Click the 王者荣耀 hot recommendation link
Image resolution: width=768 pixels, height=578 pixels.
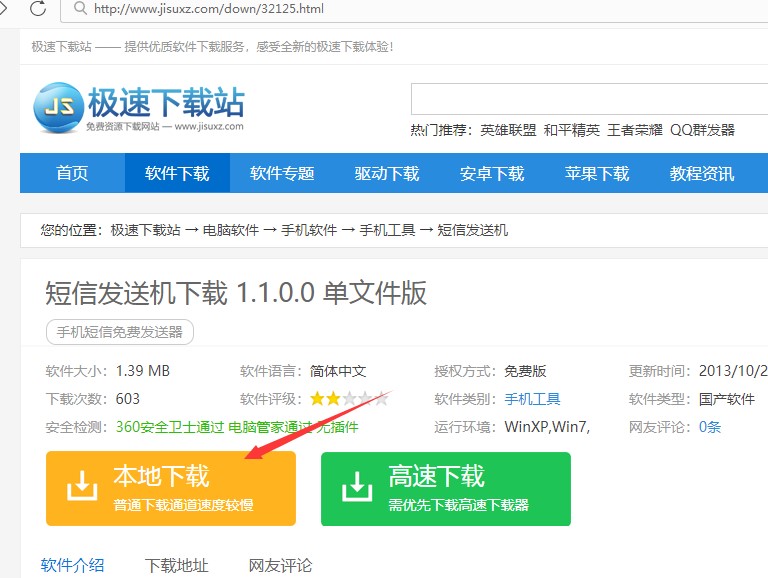[635, 130]
